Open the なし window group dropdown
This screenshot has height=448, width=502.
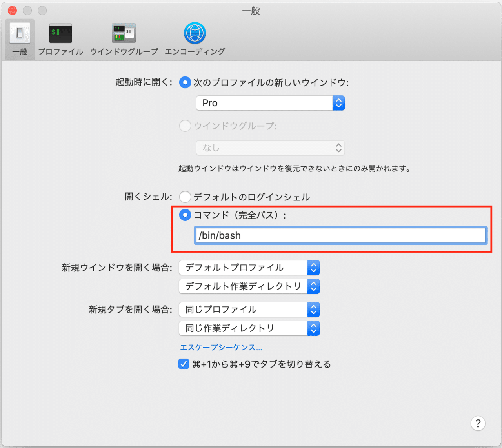[270, 148]
